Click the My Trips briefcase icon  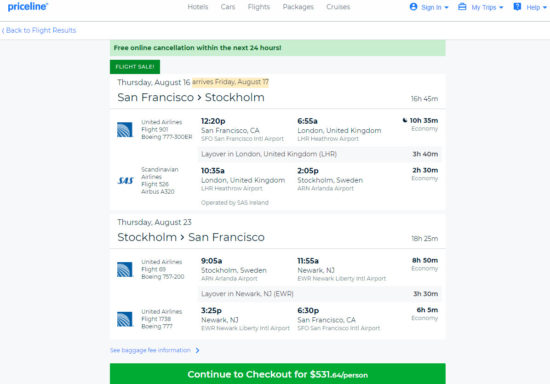tap(462, 7)
